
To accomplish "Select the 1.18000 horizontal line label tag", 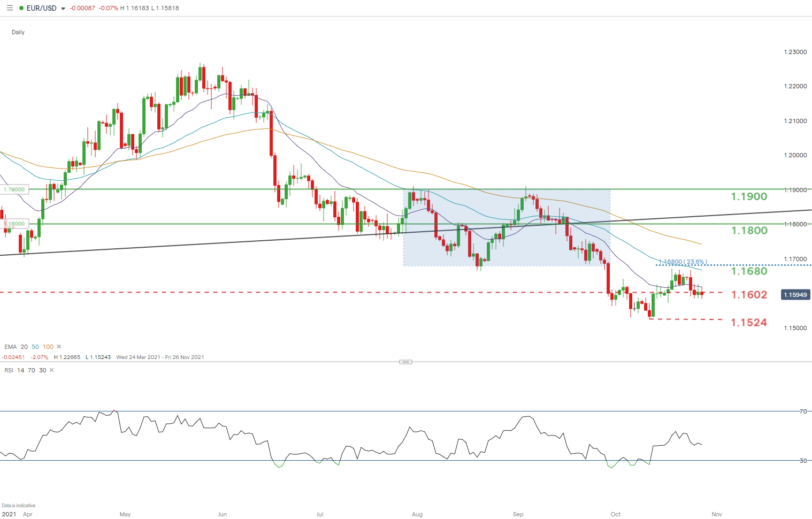I will coord(14,224).
